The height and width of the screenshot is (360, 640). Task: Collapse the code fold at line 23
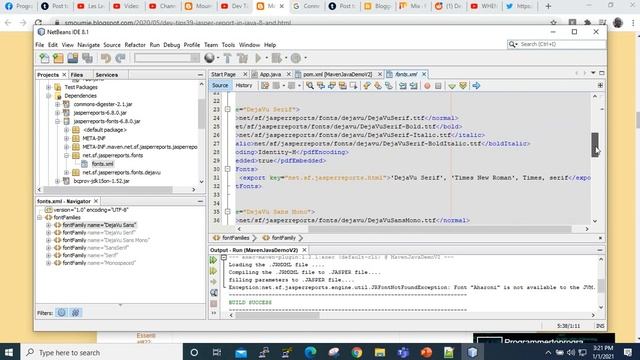227,109
